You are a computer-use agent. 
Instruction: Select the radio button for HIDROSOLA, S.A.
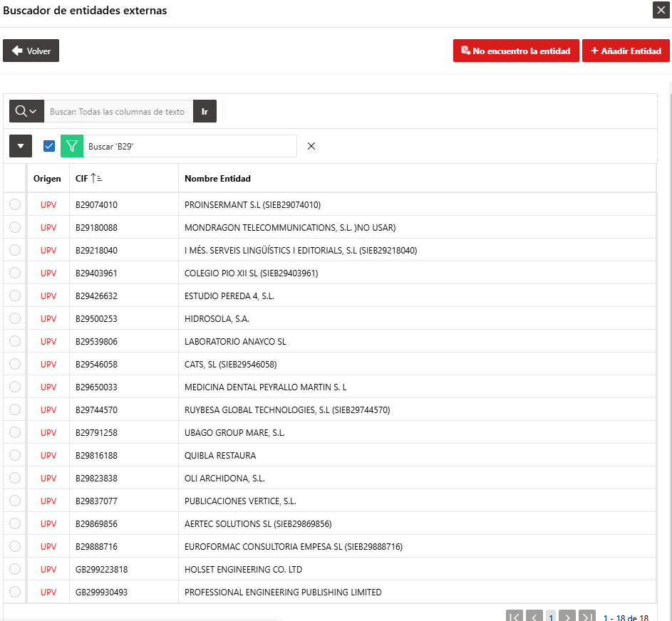[x=15, y=318]
